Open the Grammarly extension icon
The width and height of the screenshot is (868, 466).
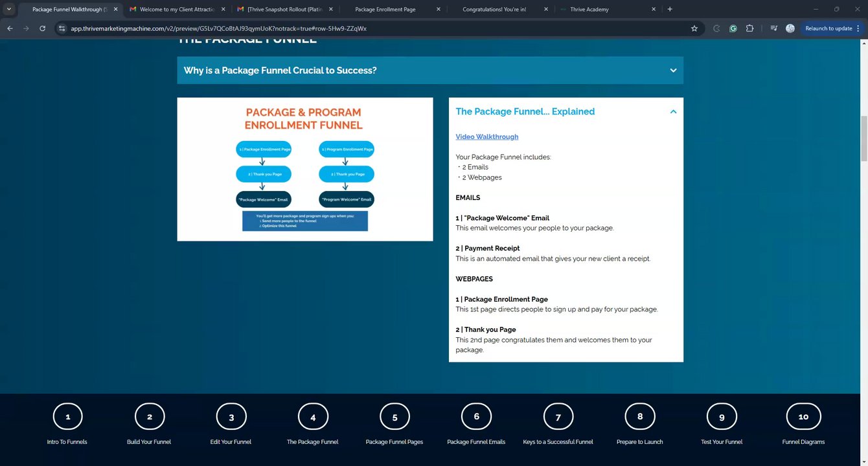(x=733, y=28)
